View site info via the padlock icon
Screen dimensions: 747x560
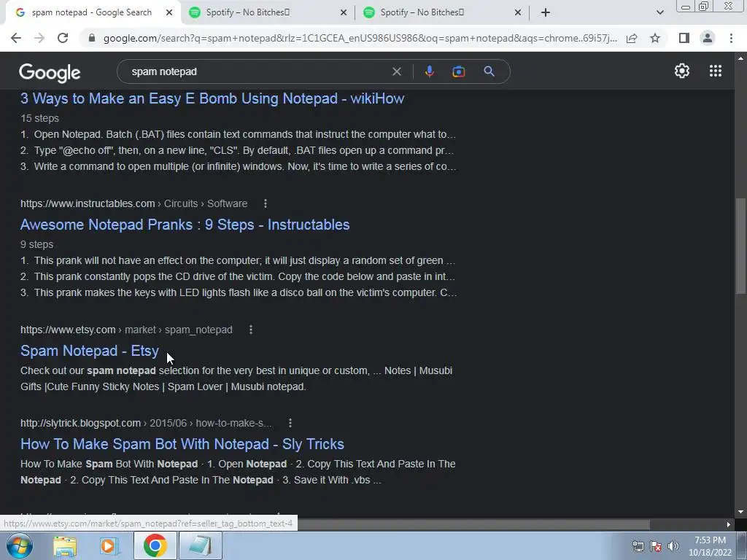pyautogui.click(x=92, y=38)
